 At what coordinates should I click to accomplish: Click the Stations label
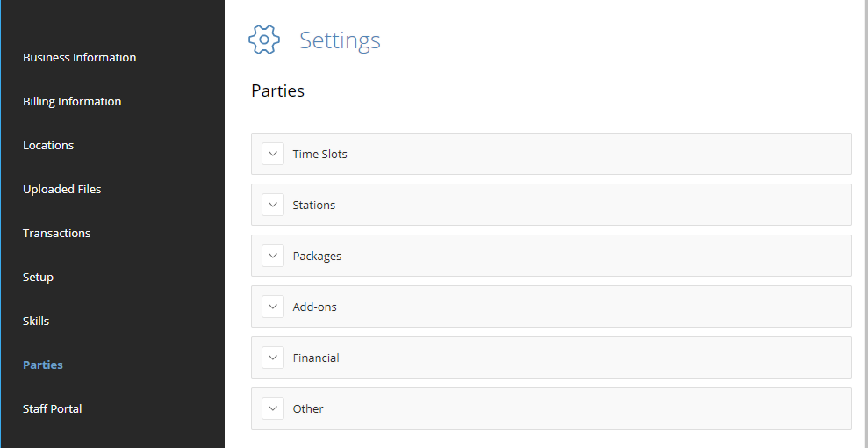[314, 205]
